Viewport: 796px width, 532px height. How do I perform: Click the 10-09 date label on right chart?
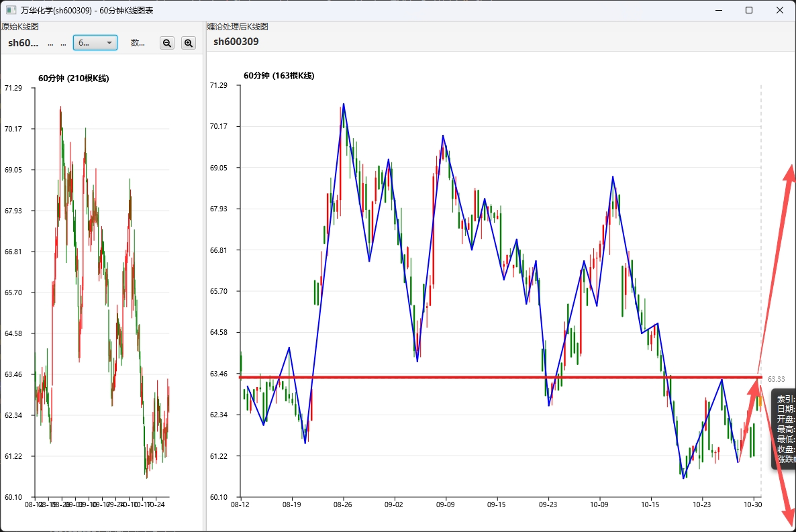pos(599,504)
